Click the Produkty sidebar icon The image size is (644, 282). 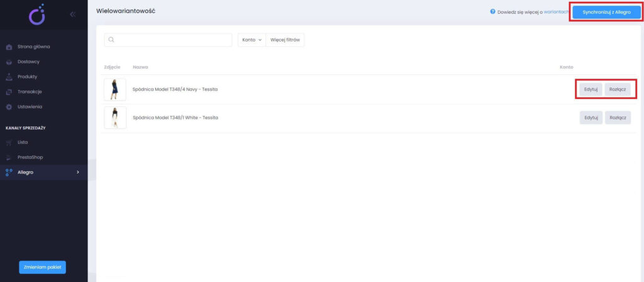9,77
